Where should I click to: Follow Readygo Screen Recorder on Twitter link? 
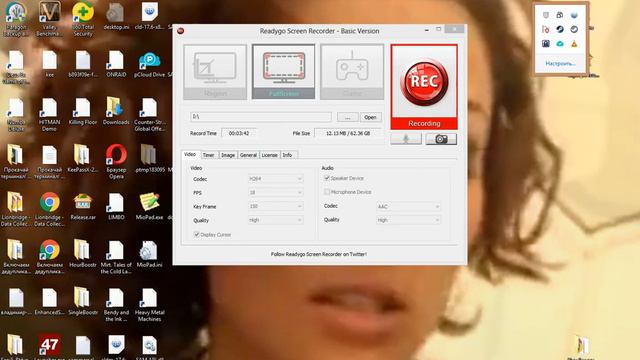click(319, 254)
